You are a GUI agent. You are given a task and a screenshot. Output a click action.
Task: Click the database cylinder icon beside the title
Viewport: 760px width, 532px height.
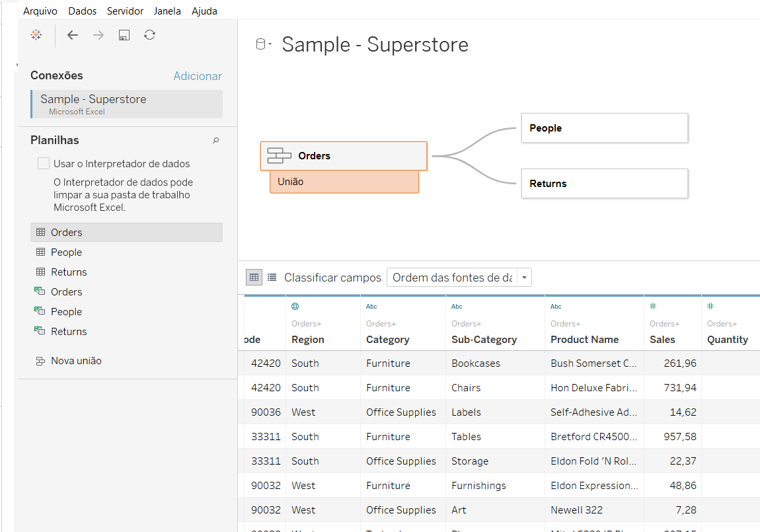tap(261, 44)
